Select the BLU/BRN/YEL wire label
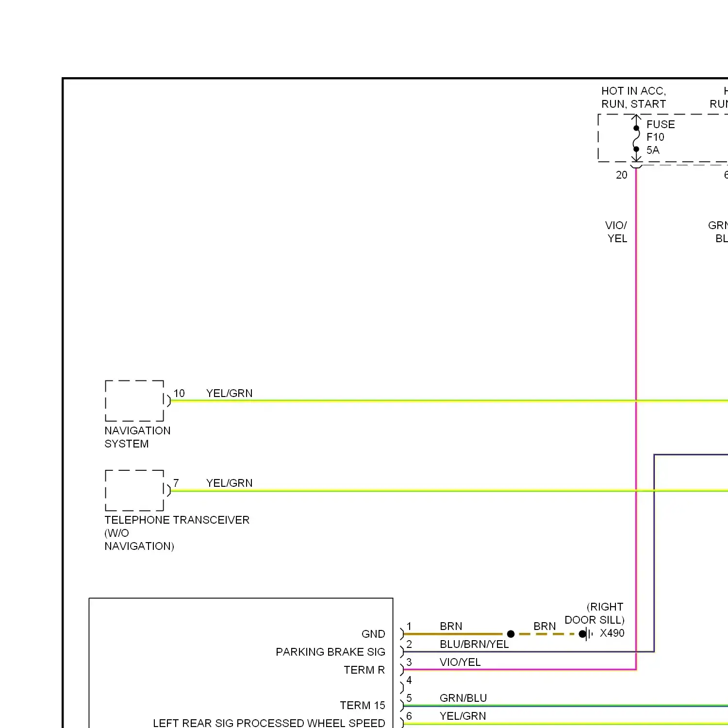 [474, 644]
